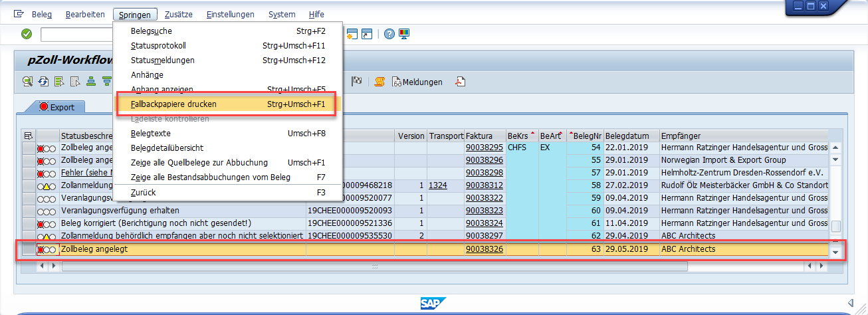Open the Beleg menu
The width and height of the screenshot is (868, 315).
[42, 14]
